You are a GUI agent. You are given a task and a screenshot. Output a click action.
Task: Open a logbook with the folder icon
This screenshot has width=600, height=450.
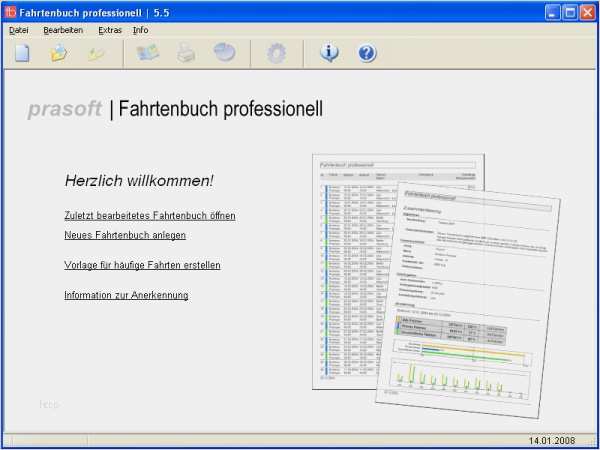[x=59, y=54]
